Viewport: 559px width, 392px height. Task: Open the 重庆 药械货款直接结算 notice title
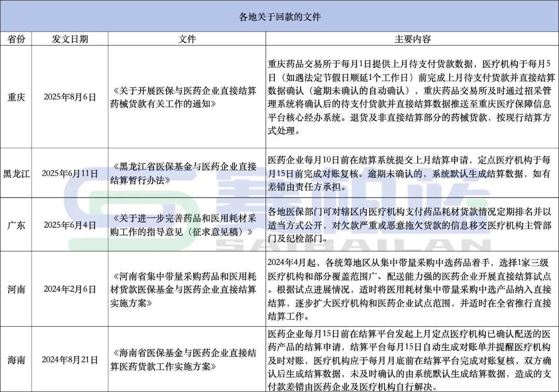coord(186,97)
